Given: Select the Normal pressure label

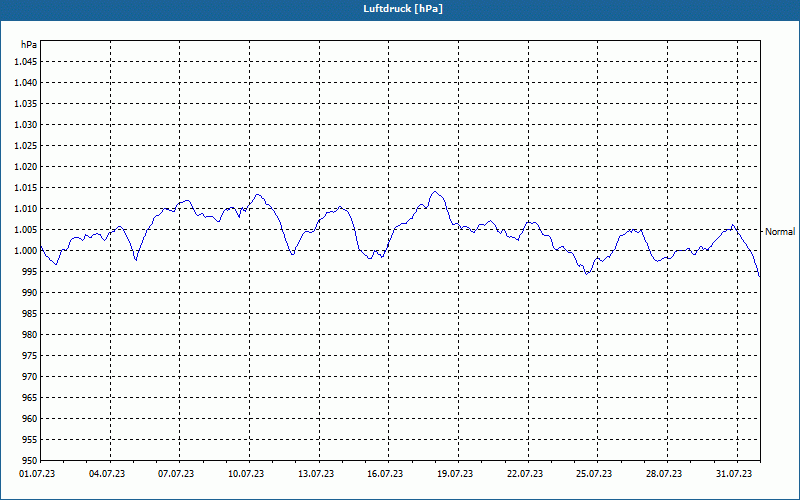Looking at the screenshot, I should tap(780, 232).
